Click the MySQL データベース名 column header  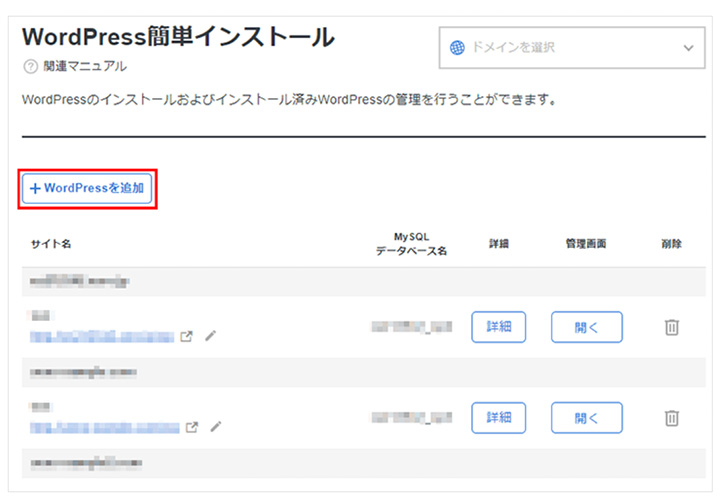(x=411, y=244)
